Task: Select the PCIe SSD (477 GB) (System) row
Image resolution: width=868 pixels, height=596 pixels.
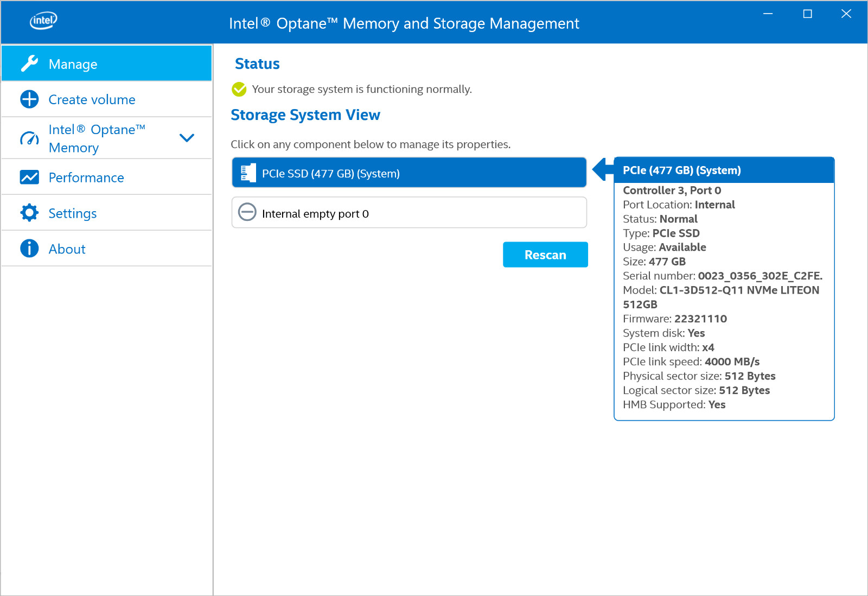Action: (409, 173)
